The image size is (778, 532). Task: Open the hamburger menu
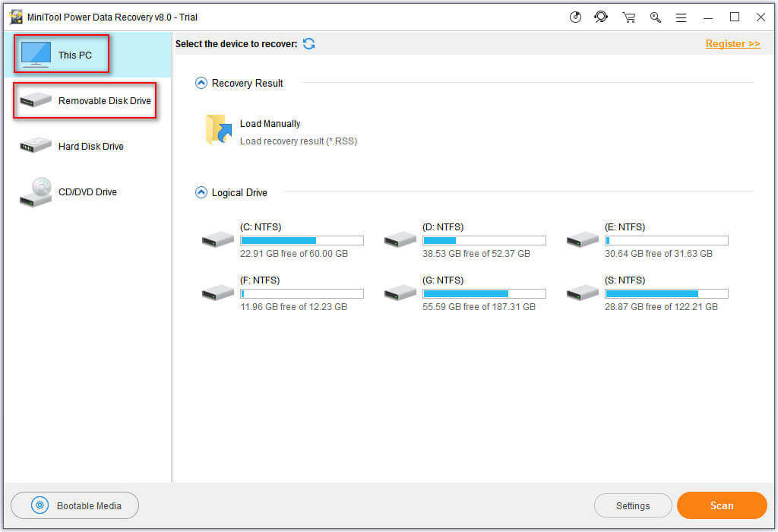(x=682, y=17)
